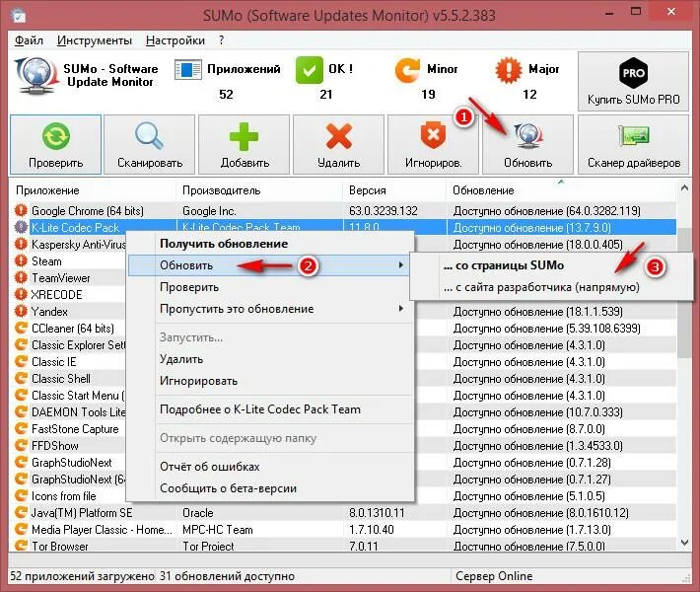Select the Google Chrome (64 bits) row
Image resolution: width=700 pixels, height=592 pixels.
pyautogui.click(x=343, y=210)
